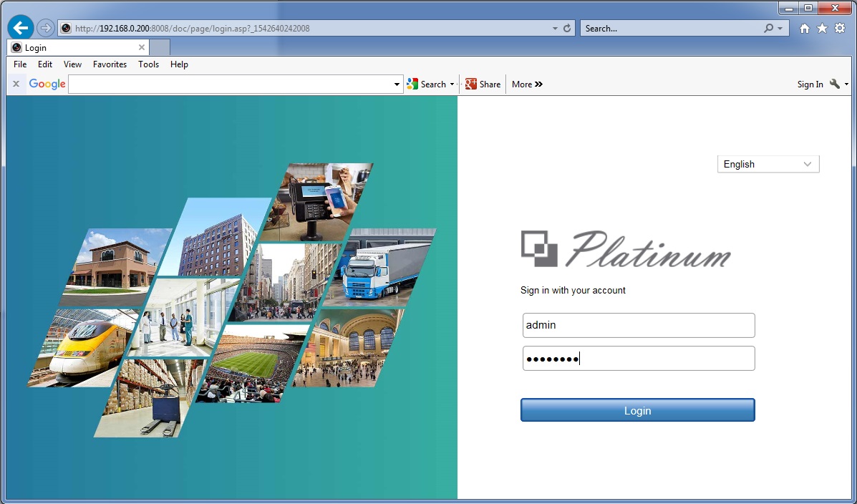Viewport: 857px width, 504px height.
Task: Click the tan storefront building photo
Action: pyautogui.click(x=116, y=267)
